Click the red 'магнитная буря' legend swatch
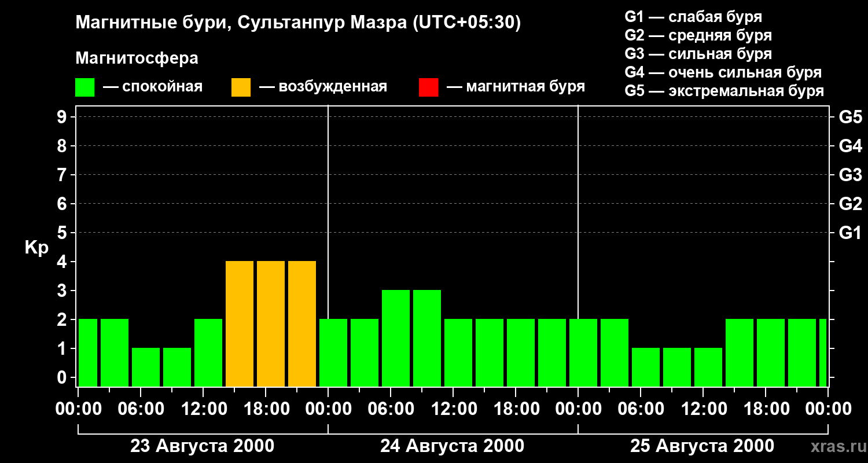868x463 pixels. [x=428, y=87]
